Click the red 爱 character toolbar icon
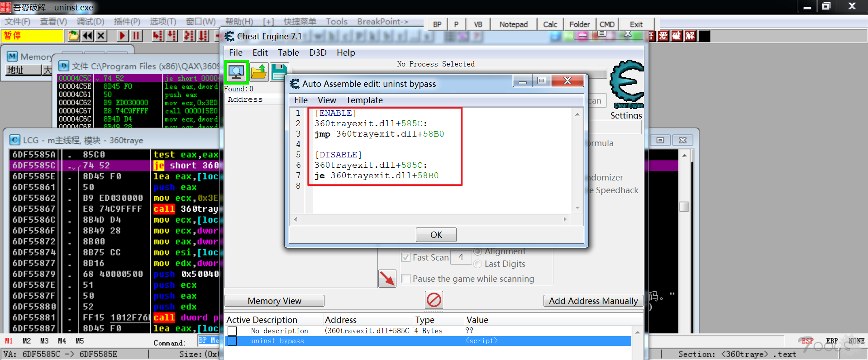 click(663, 36)
